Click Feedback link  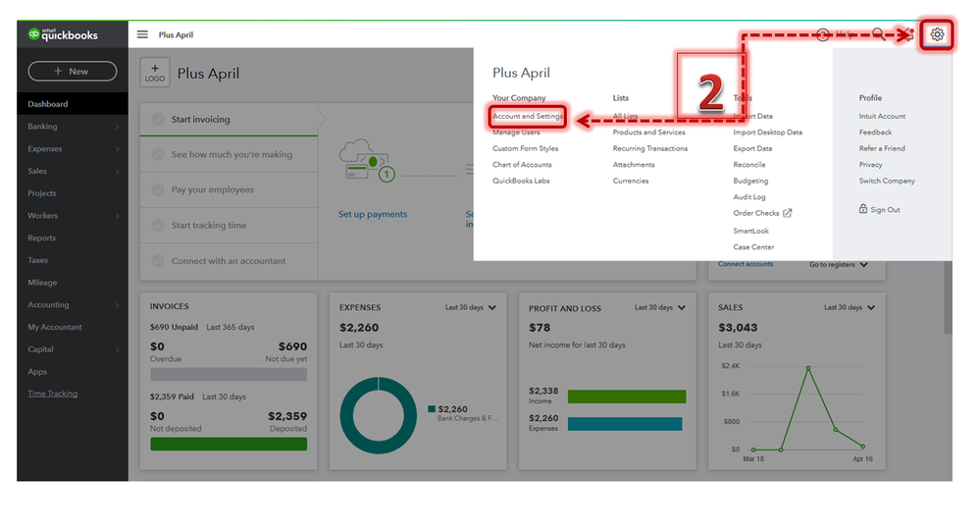(875, 132)
